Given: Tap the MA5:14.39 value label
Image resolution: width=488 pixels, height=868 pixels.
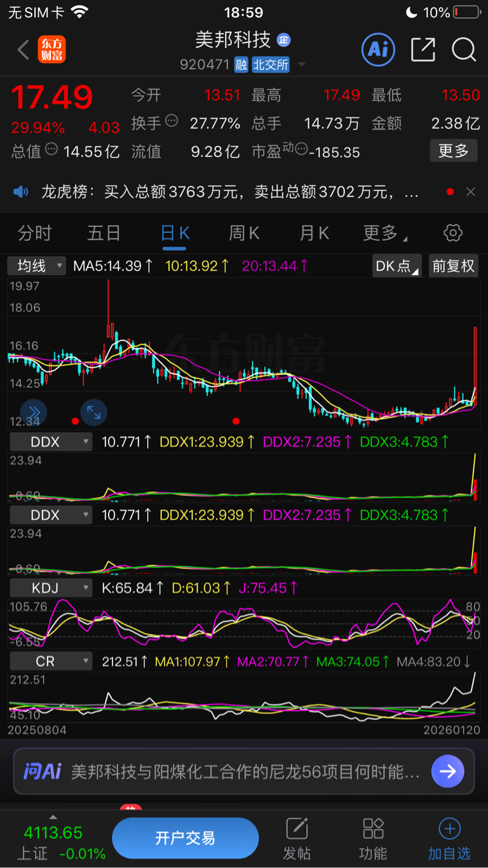Looking at the screenshot, I should point(113,266).
